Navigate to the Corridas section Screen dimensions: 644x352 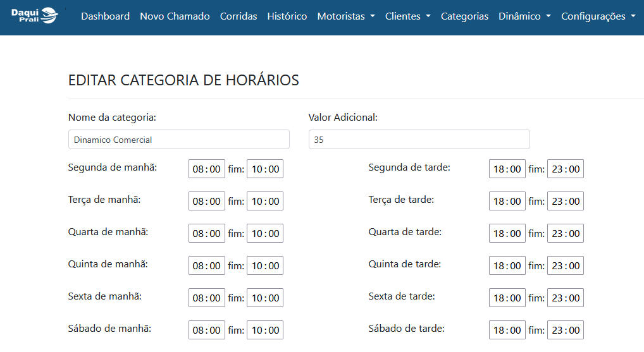click(x=238, y=16)
